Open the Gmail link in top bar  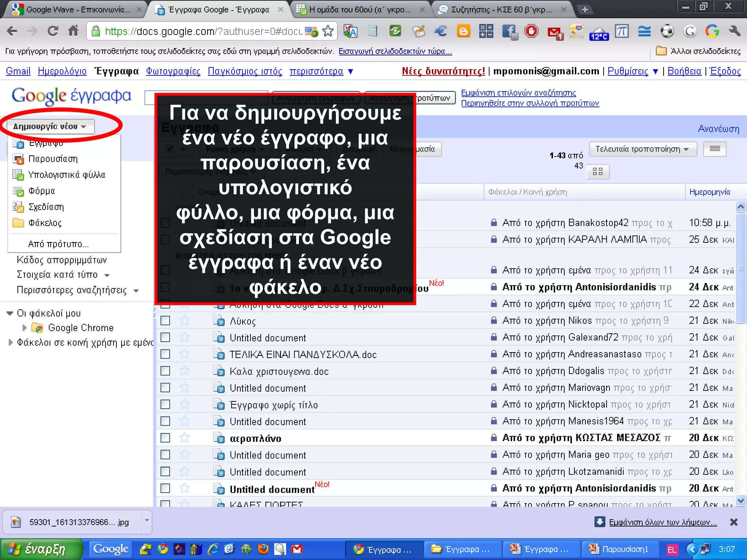(18, 71)
